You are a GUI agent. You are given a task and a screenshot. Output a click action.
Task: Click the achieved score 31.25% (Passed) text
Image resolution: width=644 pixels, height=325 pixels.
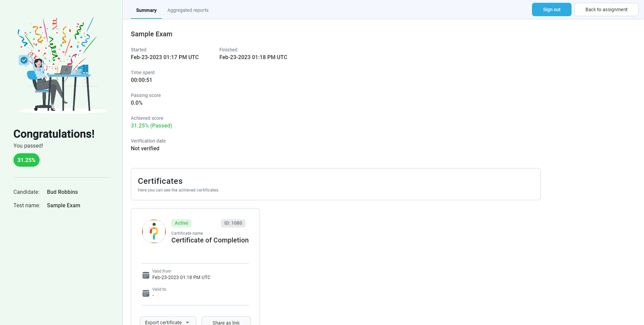coord(151,125)
